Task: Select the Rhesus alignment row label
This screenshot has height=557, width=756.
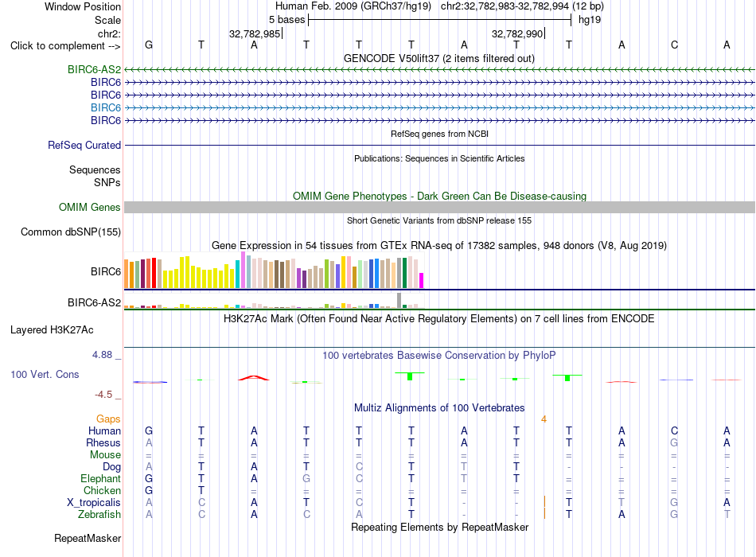Action: click(x=103, y=442)
